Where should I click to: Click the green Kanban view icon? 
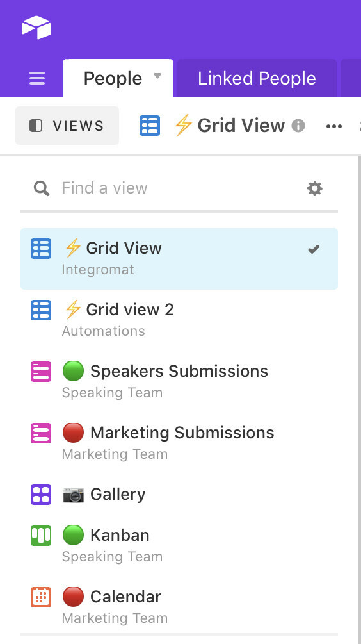click(41, 536)
